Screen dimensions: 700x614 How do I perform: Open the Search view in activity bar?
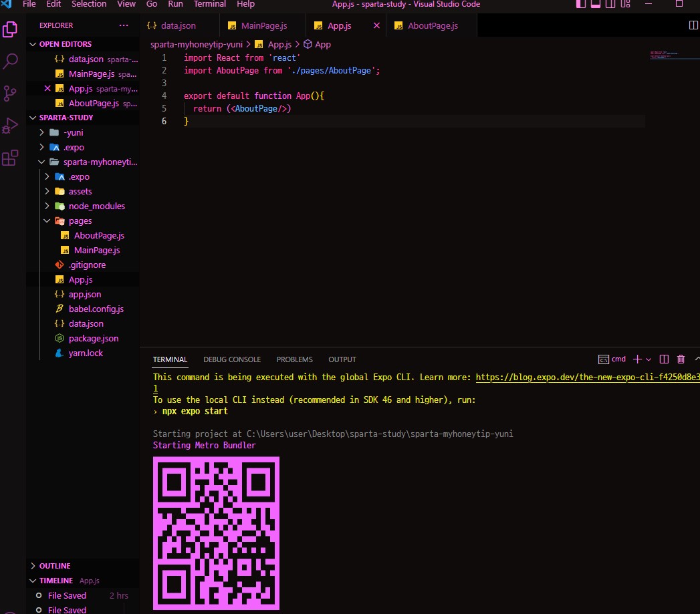click(x=10, y=61)
